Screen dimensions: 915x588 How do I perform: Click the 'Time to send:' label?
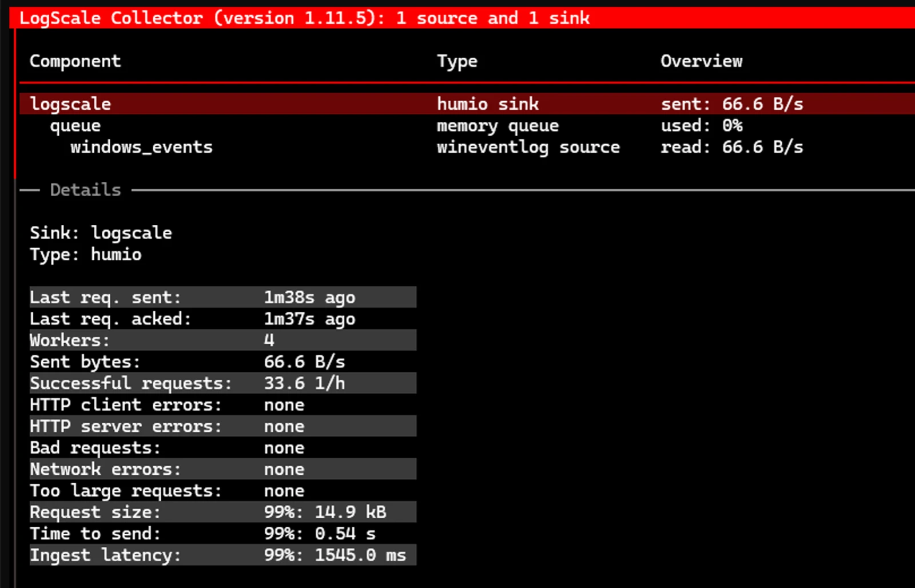click(x=95, y=534)
